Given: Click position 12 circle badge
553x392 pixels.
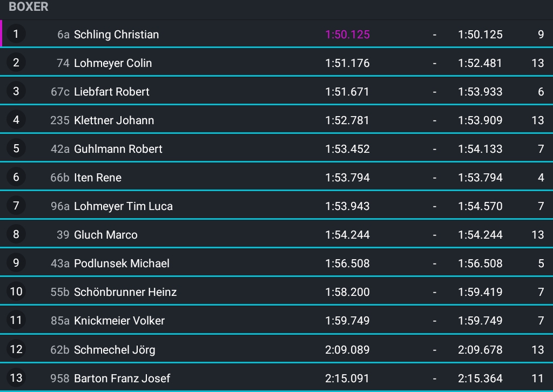Looking at the screenshot, I should pos(16,349).
